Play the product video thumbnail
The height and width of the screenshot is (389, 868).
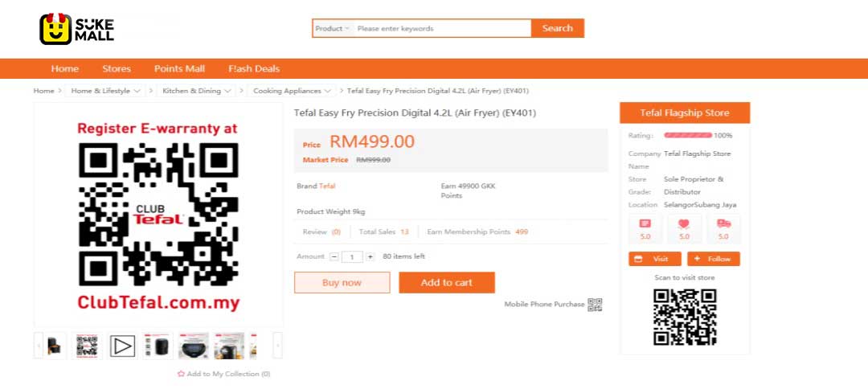tap(122, 346)
